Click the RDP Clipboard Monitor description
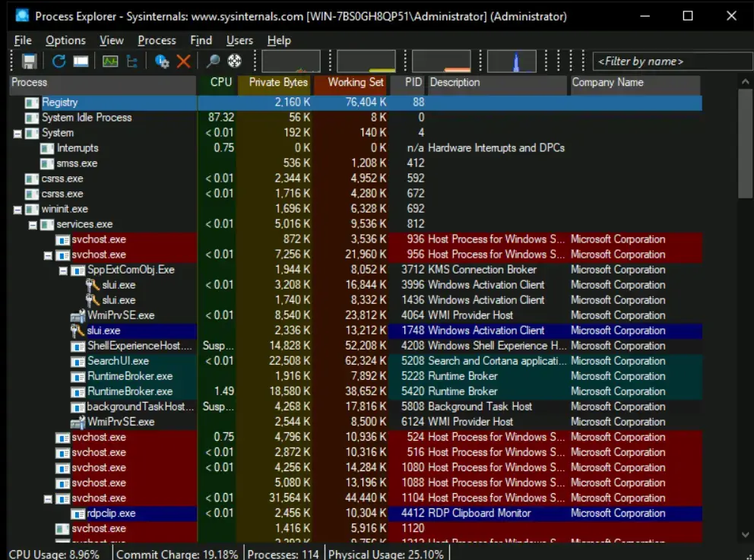Image resolution: width=754 pixels, height=560 pixels. (480, 514)
